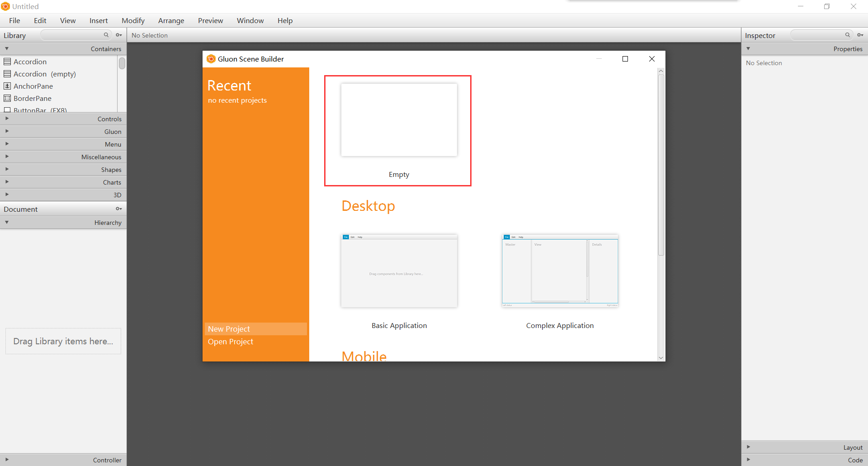Open the Help menu

pos(285,20)
